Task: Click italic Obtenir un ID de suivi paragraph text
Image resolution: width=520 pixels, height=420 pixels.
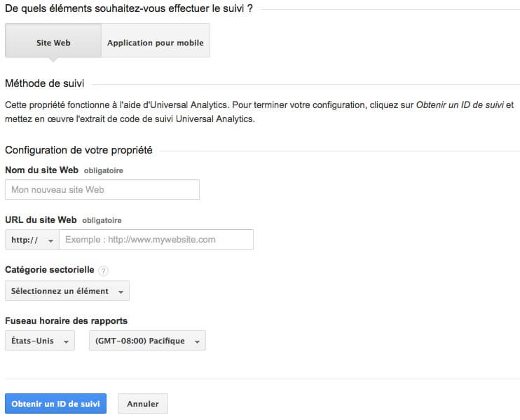Action: [460, 104]
